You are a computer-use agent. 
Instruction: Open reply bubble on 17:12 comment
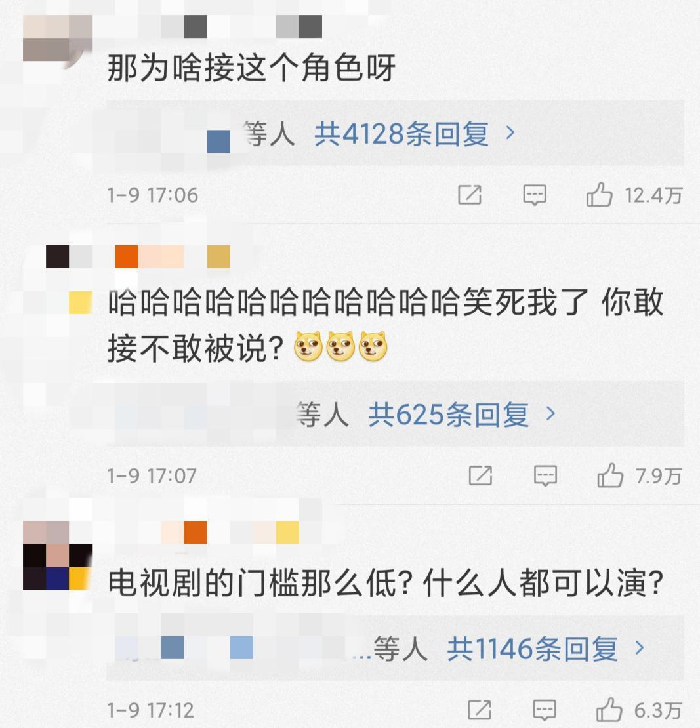[x=545, y=710]
